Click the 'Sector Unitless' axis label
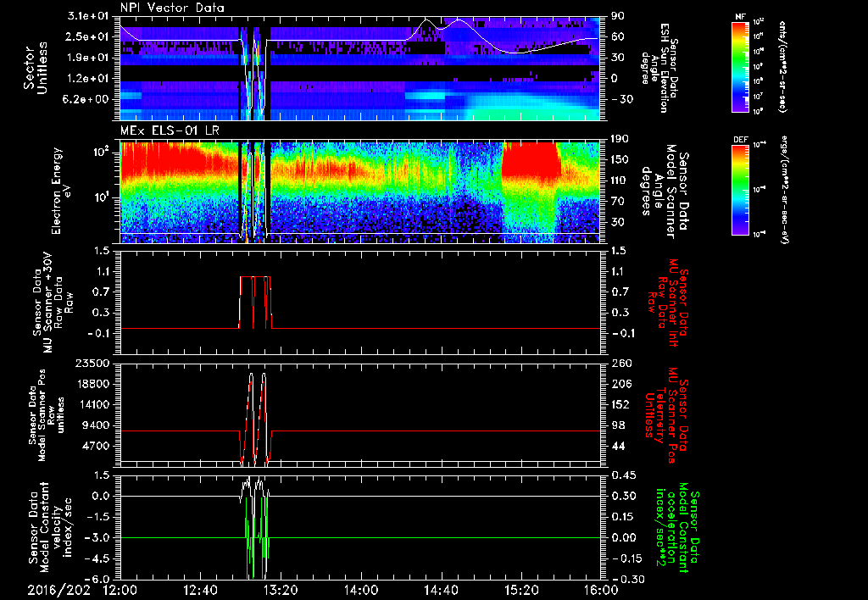The height and width of the screenshot is (600, 868). (x=36, y=68)
